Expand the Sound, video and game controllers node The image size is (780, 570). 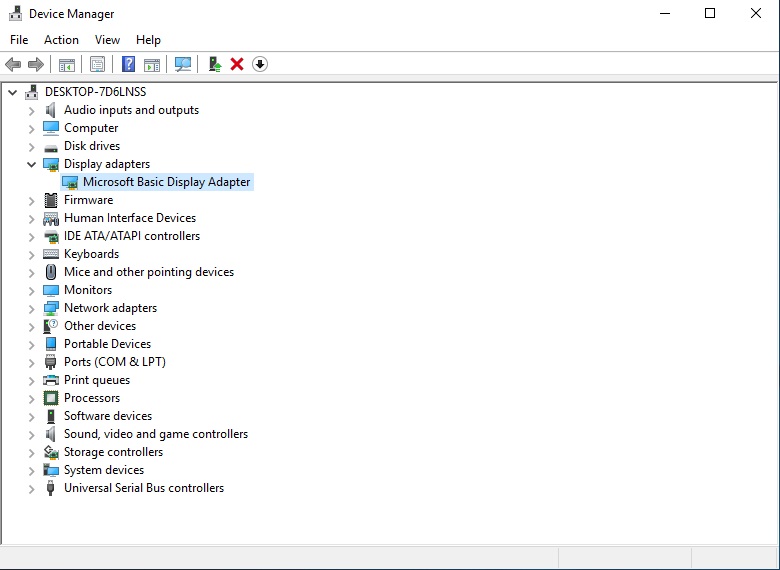point(32,434)
